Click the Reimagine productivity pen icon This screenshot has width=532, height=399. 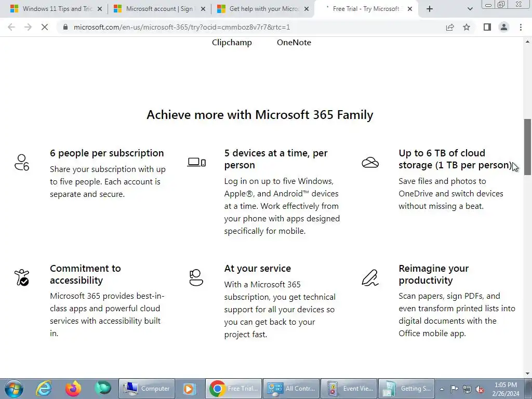(x=370, y=277)
